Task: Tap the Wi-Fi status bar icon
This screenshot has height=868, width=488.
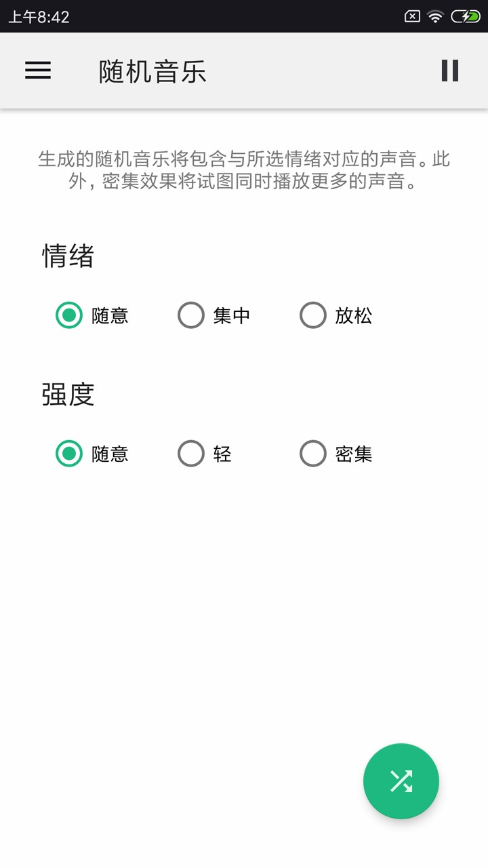Action: click(435, 16)
